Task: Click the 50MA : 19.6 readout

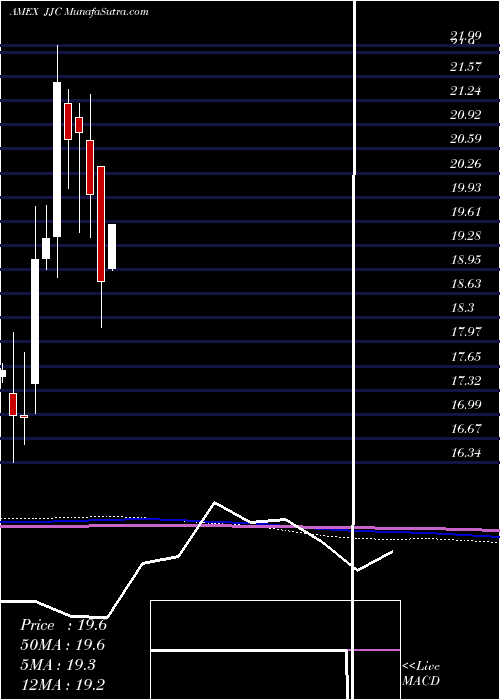Action: tap(62, 645)
